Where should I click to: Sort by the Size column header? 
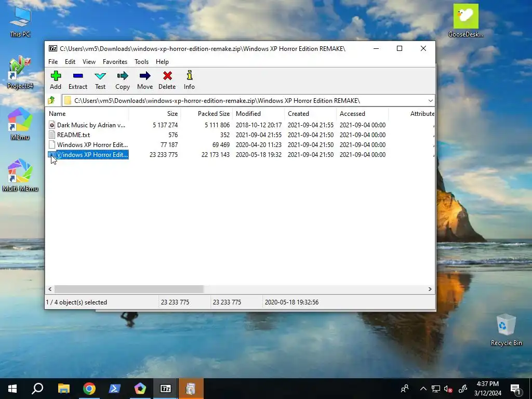coord(155,114)
